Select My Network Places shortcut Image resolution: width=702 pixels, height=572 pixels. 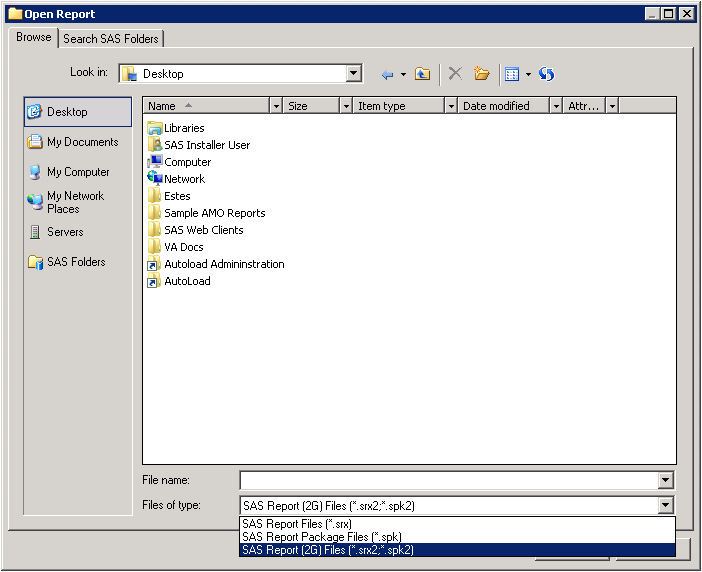[75, 202]
